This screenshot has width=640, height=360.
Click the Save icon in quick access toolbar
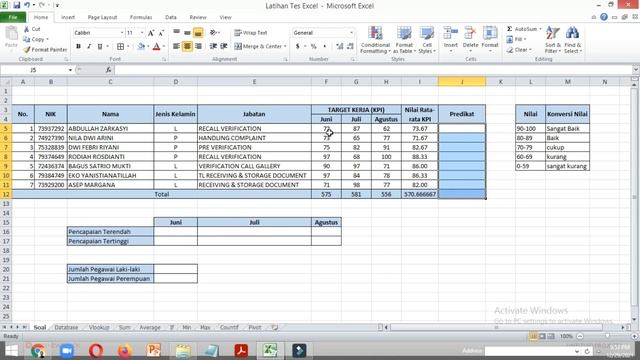[17, 5]
